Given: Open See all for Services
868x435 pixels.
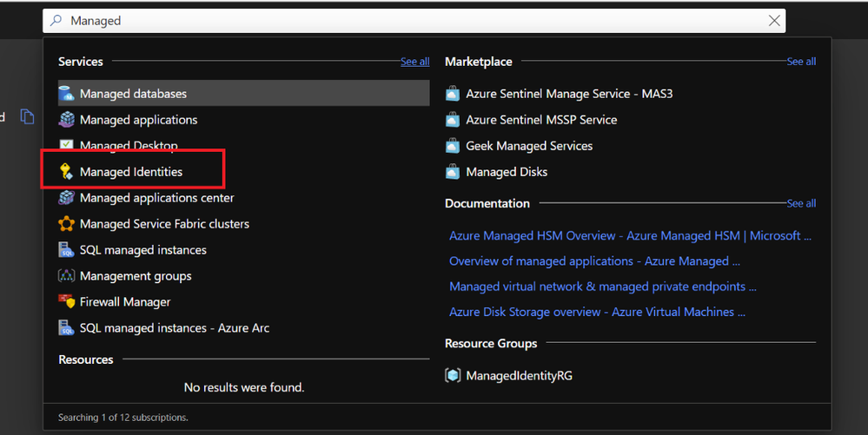Looking at the screenshot, I should pyautogui.click(x=415, y=62).
